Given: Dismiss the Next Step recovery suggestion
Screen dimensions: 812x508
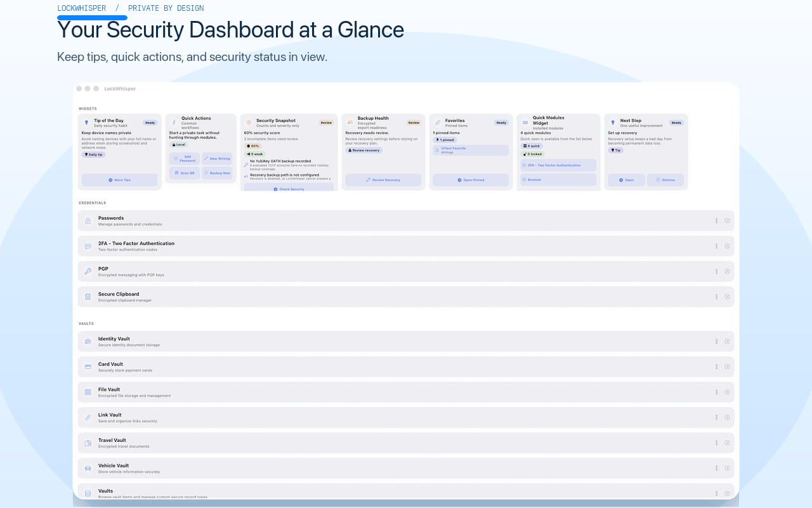Looking at the screenshot, I should point(665,180).
